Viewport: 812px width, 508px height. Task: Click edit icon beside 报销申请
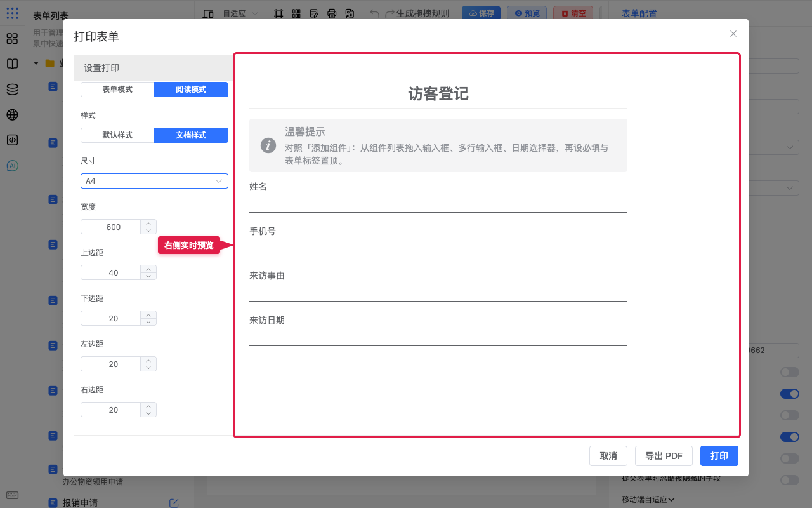tap(174, 503)
